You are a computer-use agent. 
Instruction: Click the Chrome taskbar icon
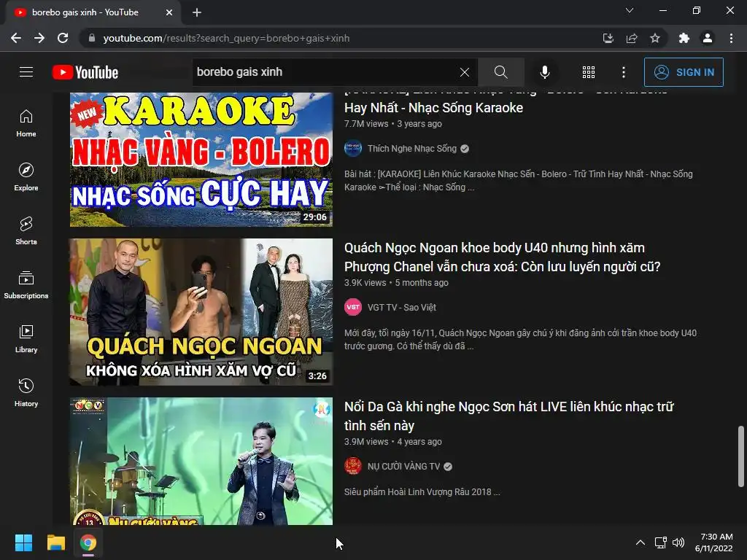pos(88,542)
